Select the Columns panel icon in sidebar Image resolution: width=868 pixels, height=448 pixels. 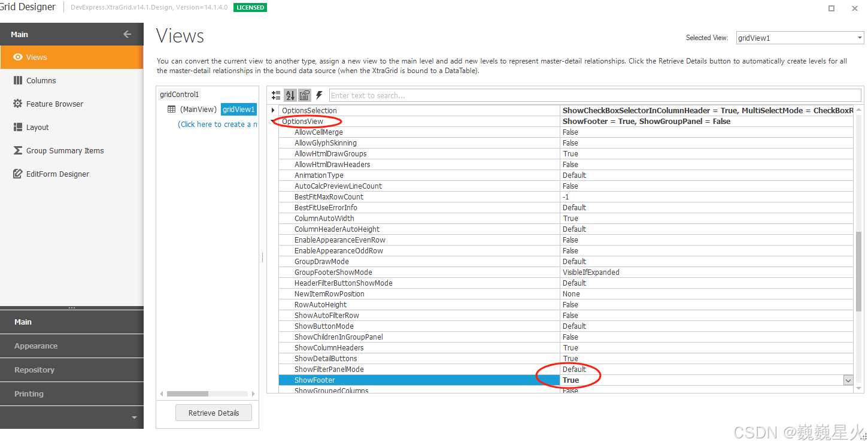coord(17,80)
